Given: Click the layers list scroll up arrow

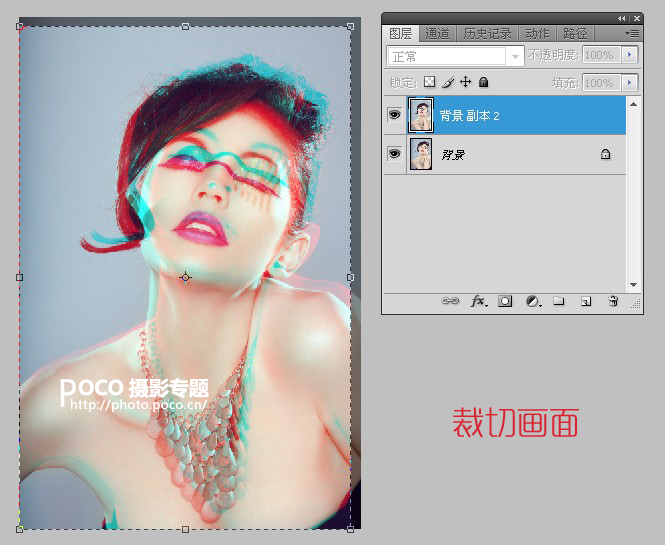Looking at the screenshot, I should [x=633, y=104].
